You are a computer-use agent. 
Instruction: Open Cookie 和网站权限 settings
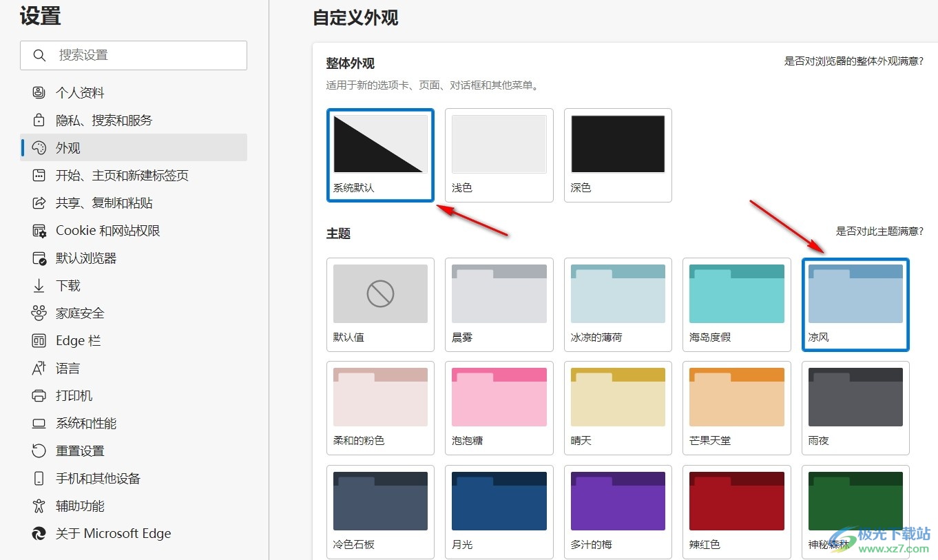[x=134, y=230]
